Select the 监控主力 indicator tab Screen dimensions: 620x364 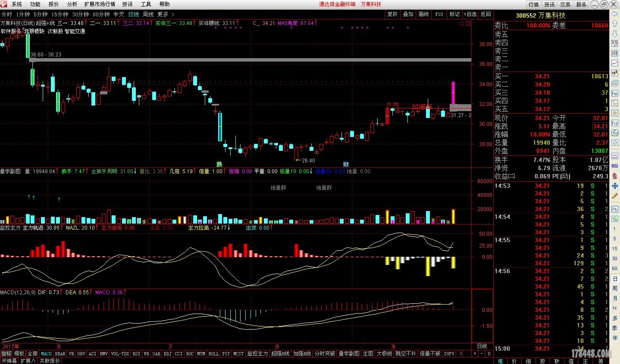coord(257,354)
